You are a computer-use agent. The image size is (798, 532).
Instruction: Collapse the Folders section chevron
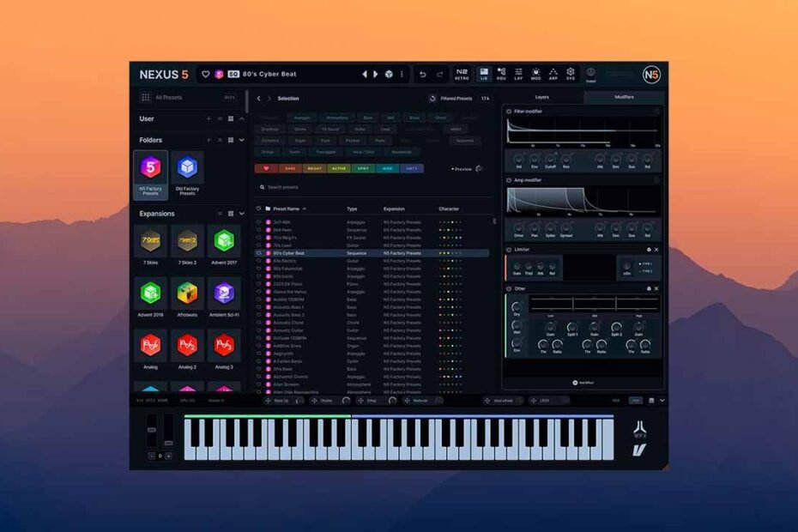[242, 140]
